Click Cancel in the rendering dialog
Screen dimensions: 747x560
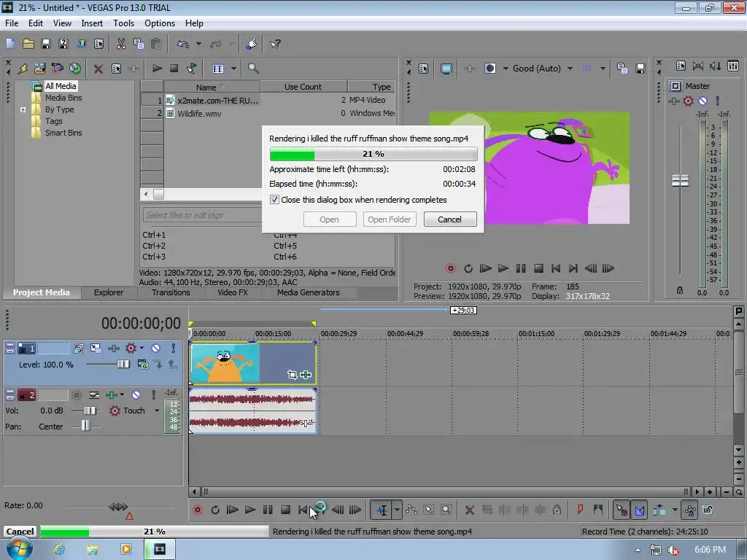pyautogui.click(x=449, y=219)
